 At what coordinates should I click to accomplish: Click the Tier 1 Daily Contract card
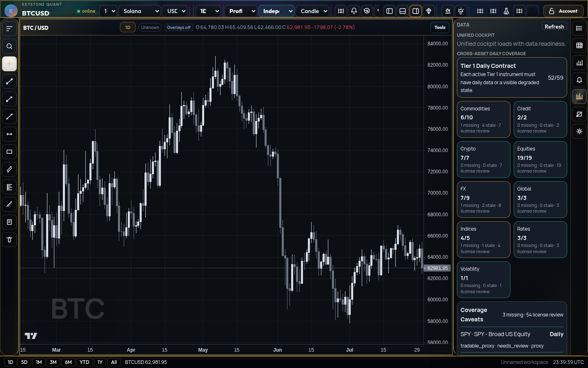pos(512,78)
